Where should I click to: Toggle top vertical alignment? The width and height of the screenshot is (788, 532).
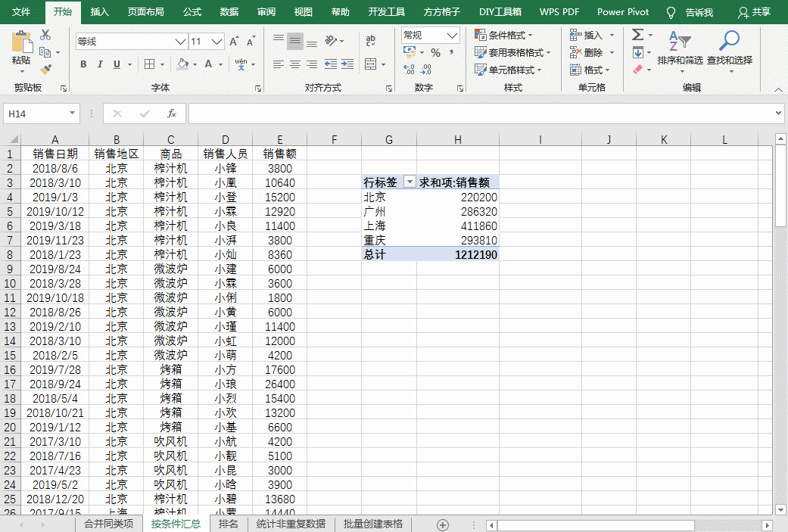point(279,40)
